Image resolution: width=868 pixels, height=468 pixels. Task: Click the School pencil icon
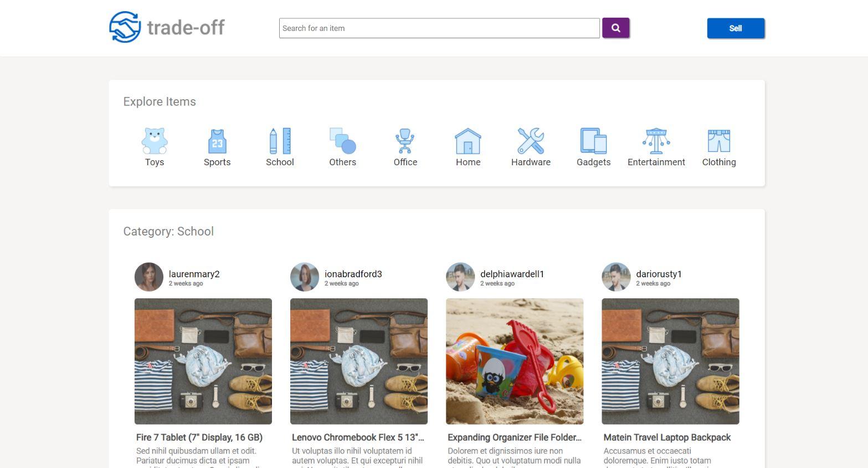(280, 141)
